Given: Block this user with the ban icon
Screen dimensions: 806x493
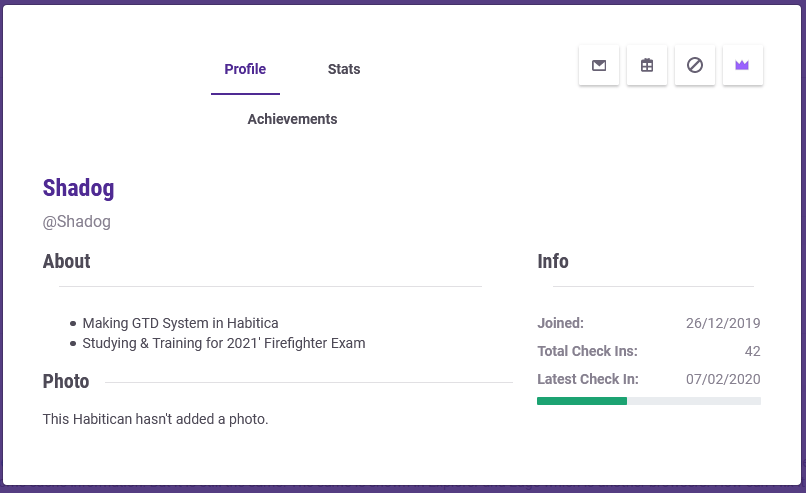Looking at the screenshot, I should pos(694,65).
